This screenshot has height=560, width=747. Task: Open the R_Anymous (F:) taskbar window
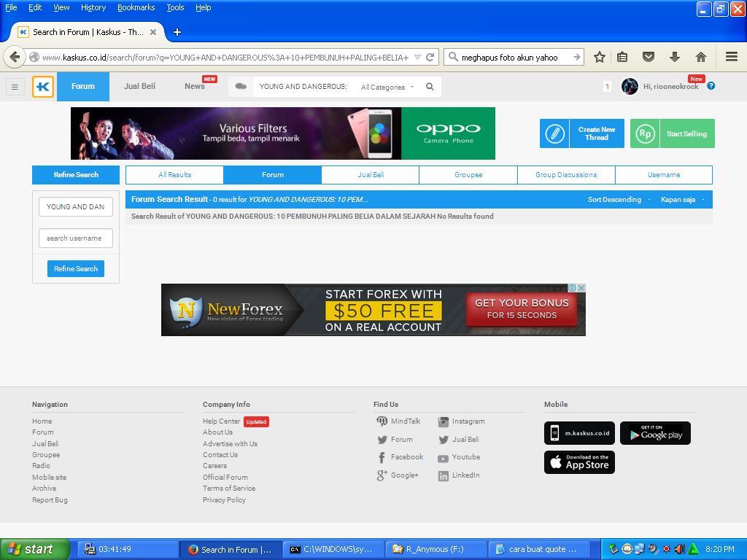pyautogui.click(x=436, y=550)
